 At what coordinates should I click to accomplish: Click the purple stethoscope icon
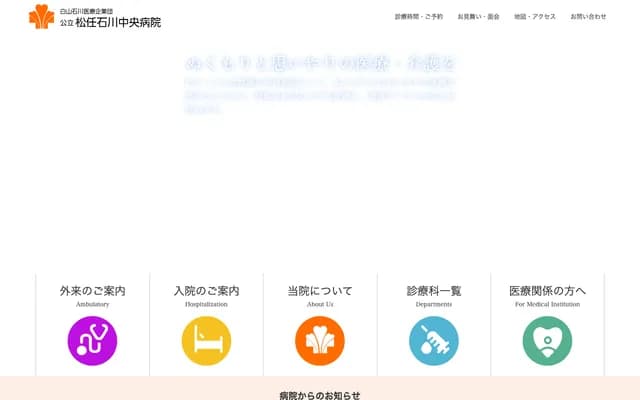click(x=92, y=340)
